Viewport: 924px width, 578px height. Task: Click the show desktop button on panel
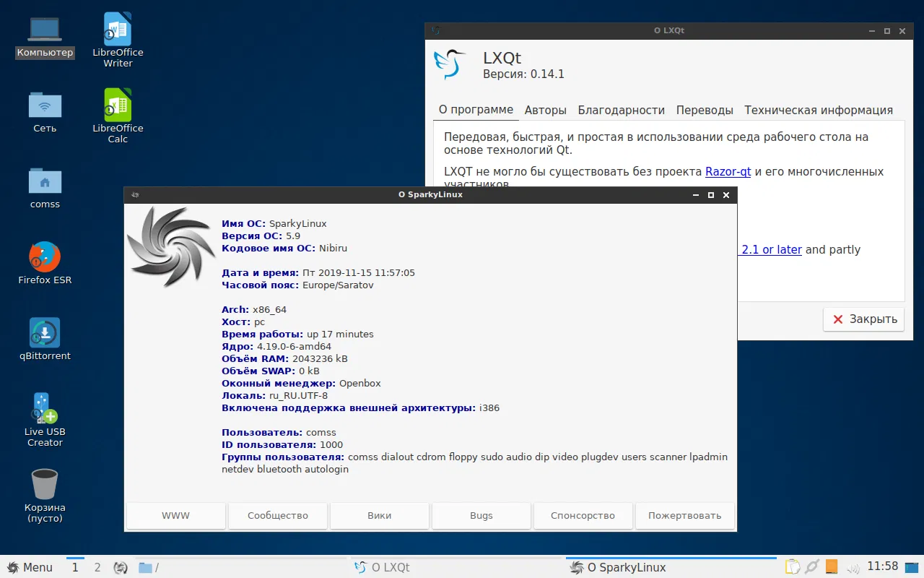912,567
